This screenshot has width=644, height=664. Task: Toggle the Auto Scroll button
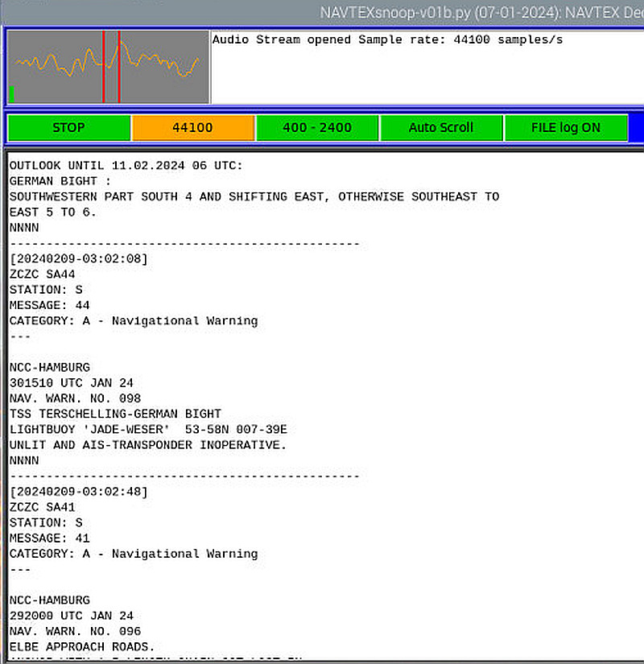pyautogui.click(x=441, y=127)
